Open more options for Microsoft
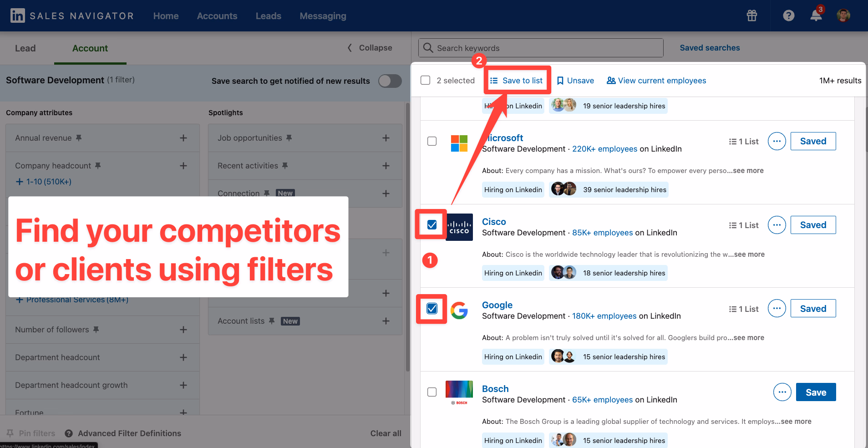This screenshot has width=868, height=448. (777, 141)
